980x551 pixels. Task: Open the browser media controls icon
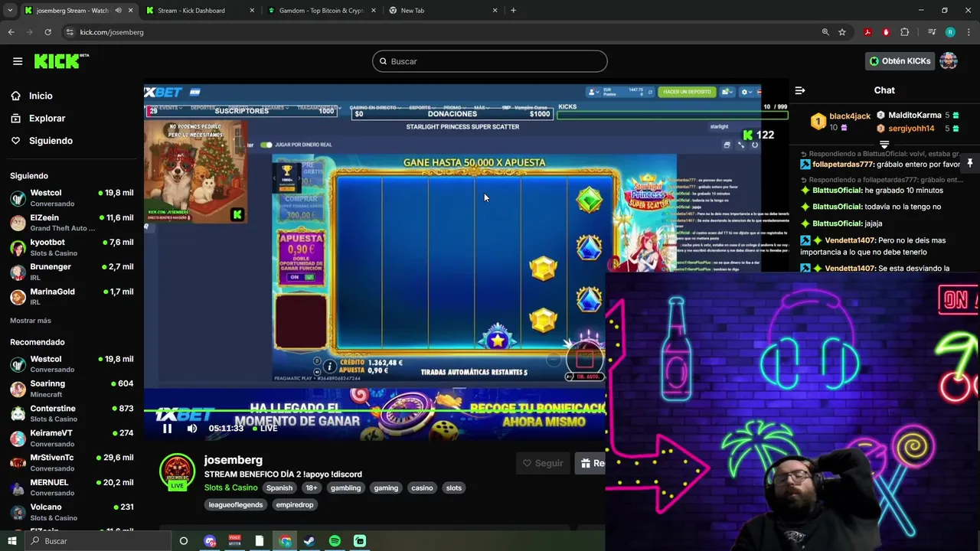(x=932, y=32)
